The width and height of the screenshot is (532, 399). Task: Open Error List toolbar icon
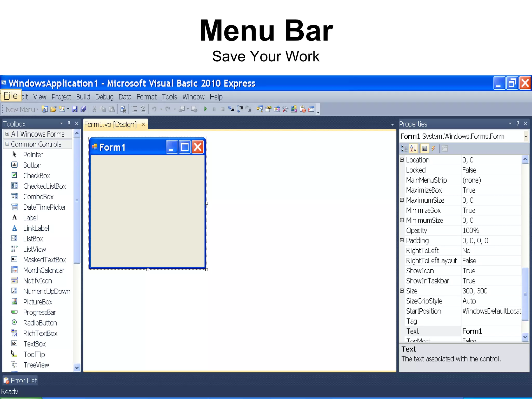click(x=303, y=109)
